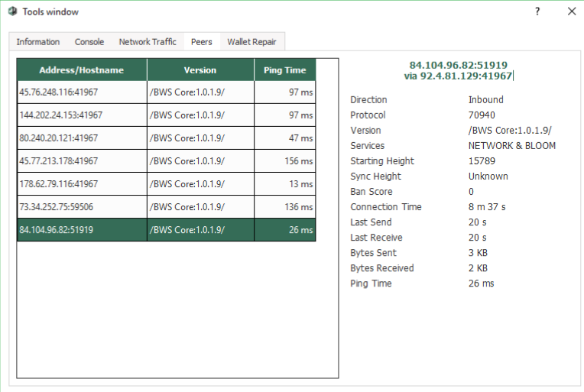This screenshot has height=392, width=584.
Task: Open the Wallet Repair tab
Action: pos(251,42)
